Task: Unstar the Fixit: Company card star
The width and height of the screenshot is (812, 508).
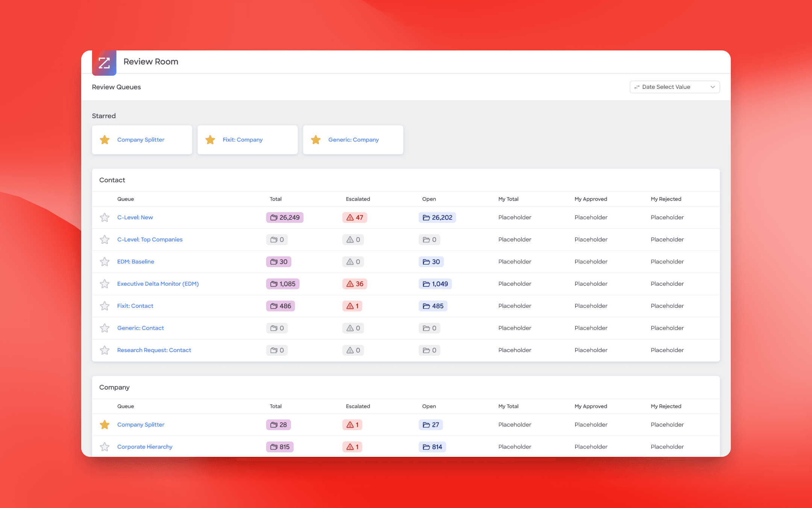Action: (x=210, y=140)
